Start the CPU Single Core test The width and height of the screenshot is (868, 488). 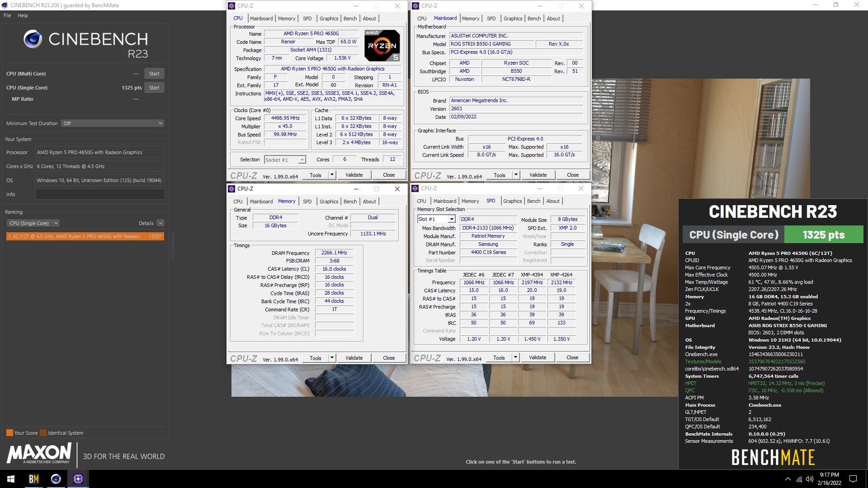tap(154, 88)
